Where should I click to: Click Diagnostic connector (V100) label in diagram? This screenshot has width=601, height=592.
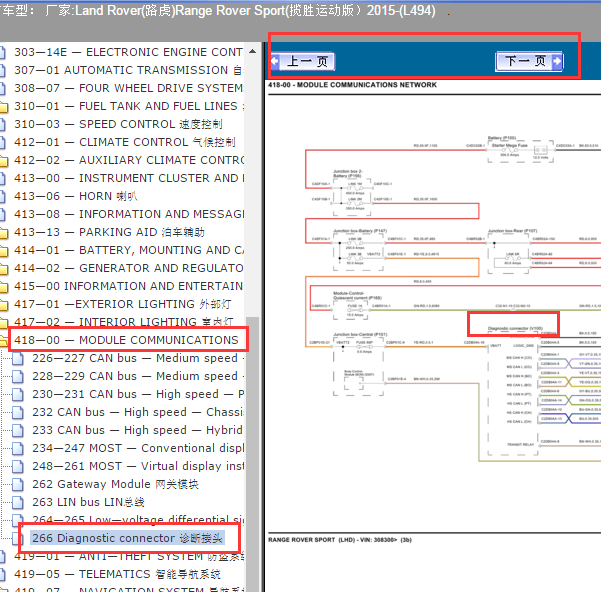[x=515, y=328]
